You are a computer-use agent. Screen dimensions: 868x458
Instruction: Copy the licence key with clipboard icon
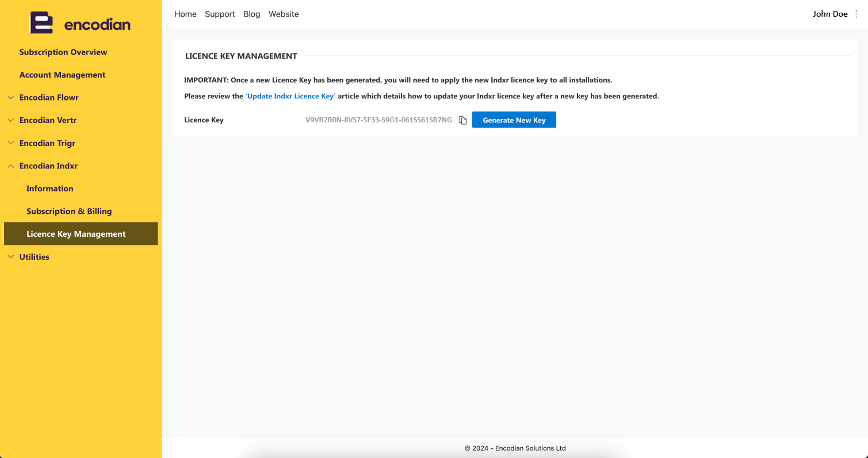coord(462,120)
